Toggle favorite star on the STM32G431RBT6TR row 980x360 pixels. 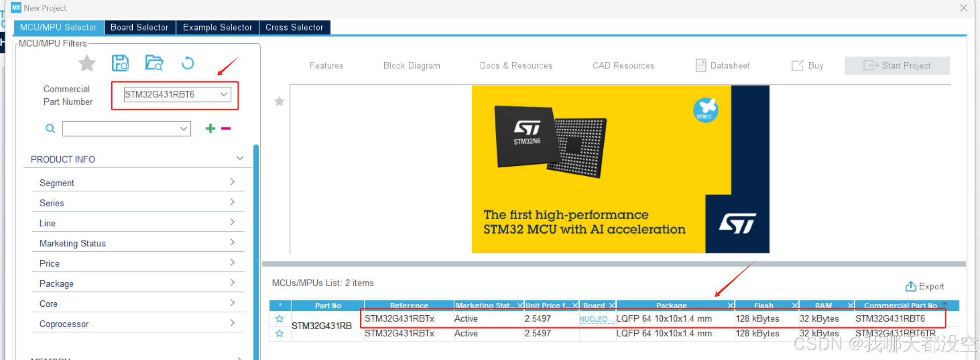tap(279, 333)
